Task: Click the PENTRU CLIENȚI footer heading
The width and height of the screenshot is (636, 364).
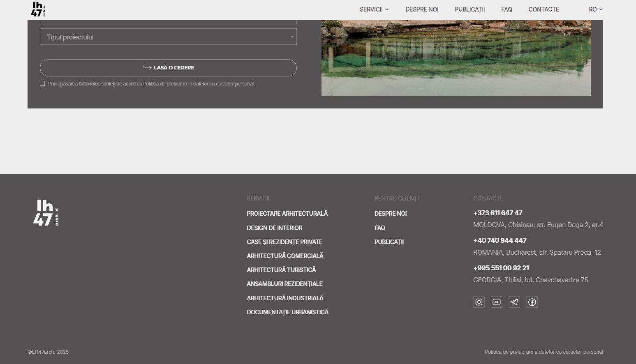Action: pyautogui.click(x=396, y=198)
